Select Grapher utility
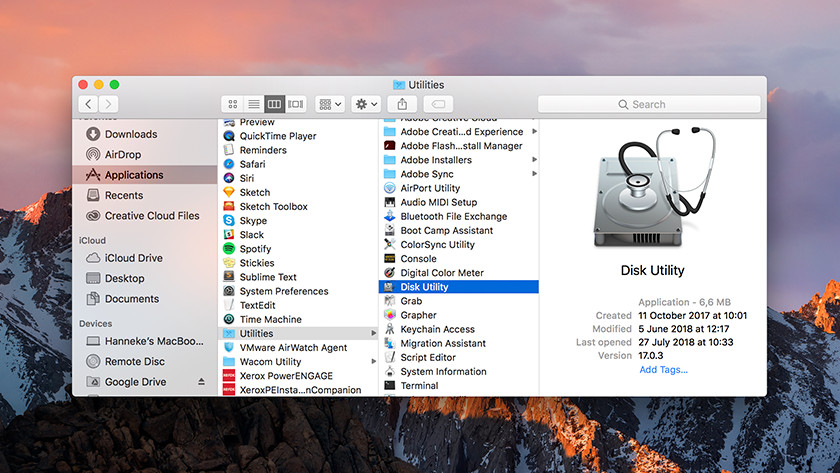This screenshot has width=840, height=473. tap(459, 315)
